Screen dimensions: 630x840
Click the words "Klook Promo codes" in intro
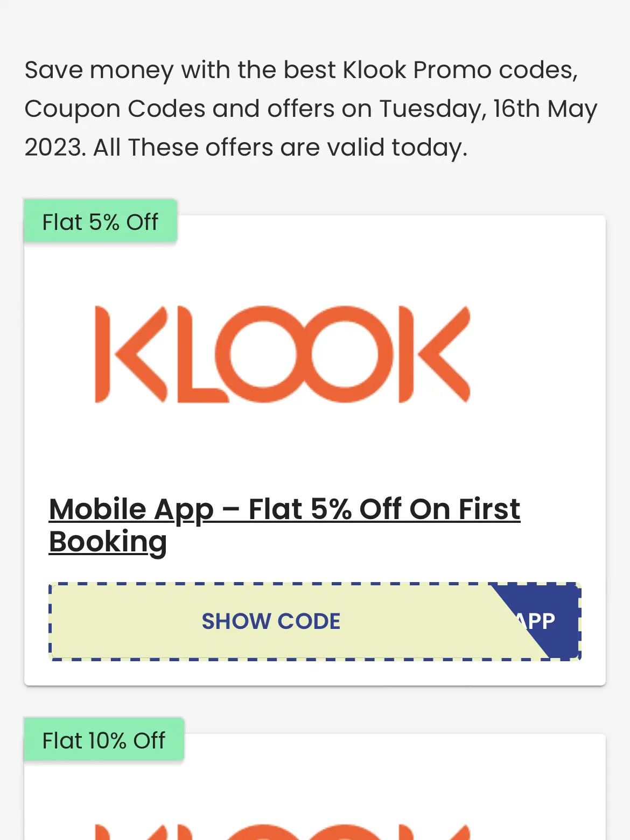pos(460,70)
